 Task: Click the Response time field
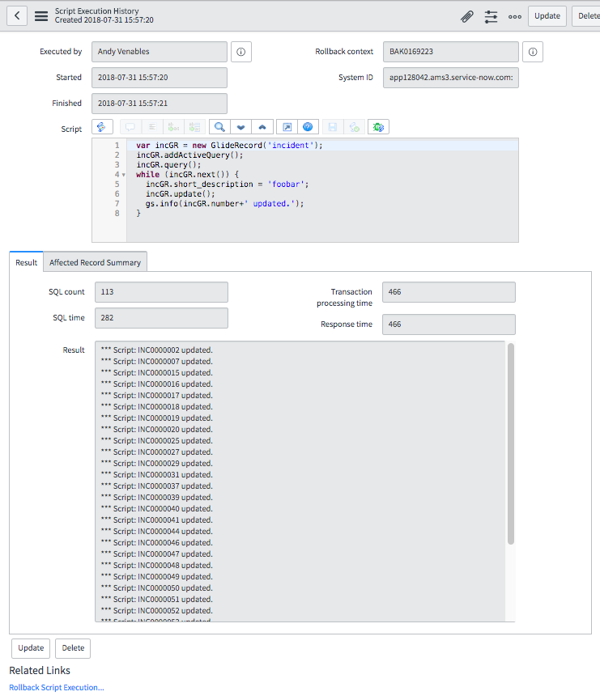(449, 325)
